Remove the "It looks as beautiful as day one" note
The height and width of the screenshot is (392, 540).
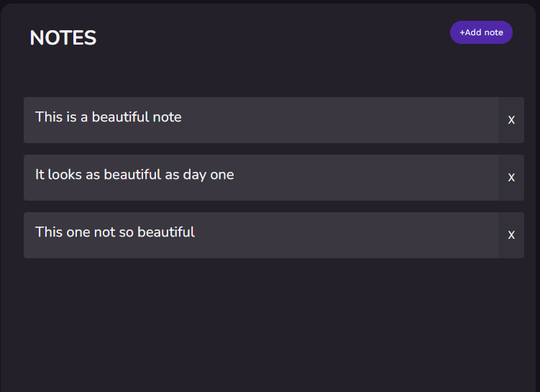click(511, 177)
